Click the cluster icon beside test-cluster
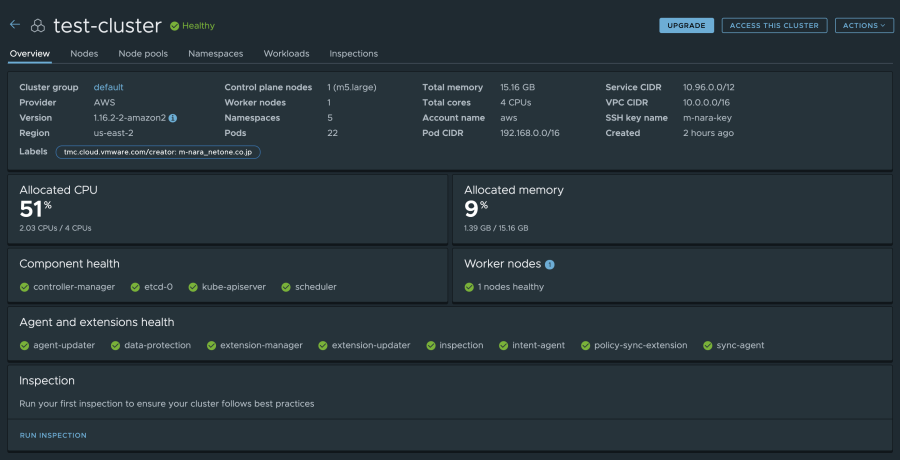This screenshot has width=900, height=460. click(x=38, y=26)
